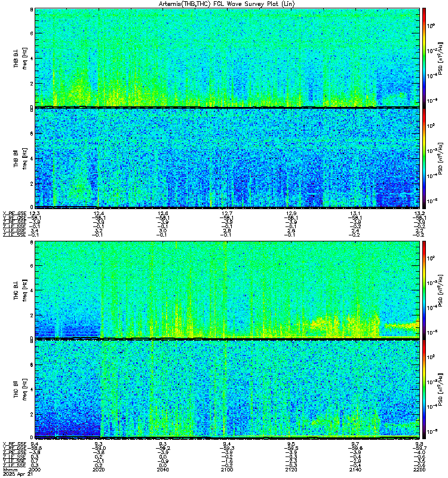This screenshot has height=478, width=448.
Task: Select the THC B-perpendicular spectrogram panel
Action: [x=227, y=289]
